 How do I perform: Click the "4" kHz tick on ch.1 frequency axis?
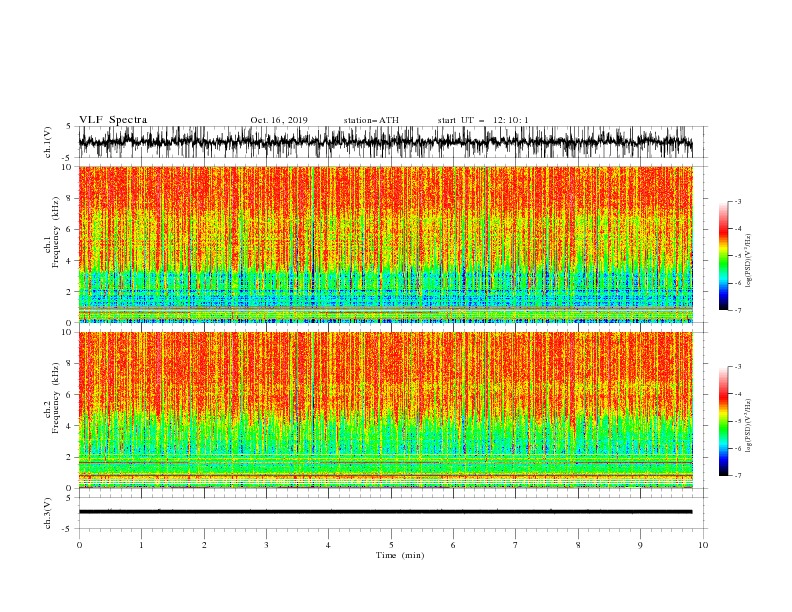pos(69,261)
